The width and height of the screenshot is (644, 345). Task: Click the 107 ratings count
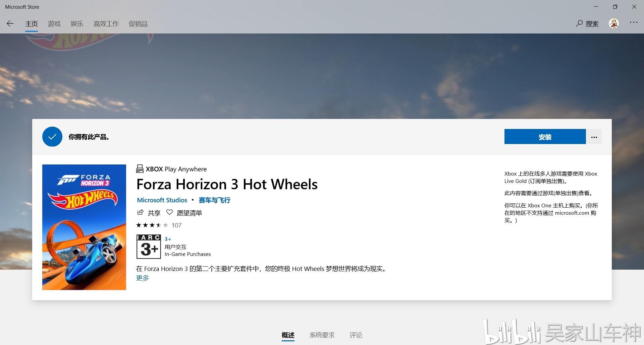pyautogui.click(x=176, y=225)
